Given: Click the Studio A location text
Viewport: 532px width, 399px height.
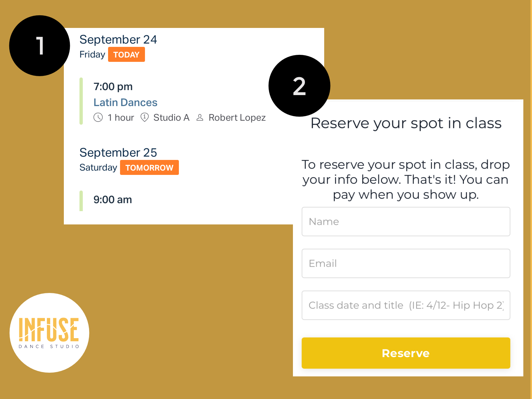Looking at the screenshot, I should [x=171, y=118].
